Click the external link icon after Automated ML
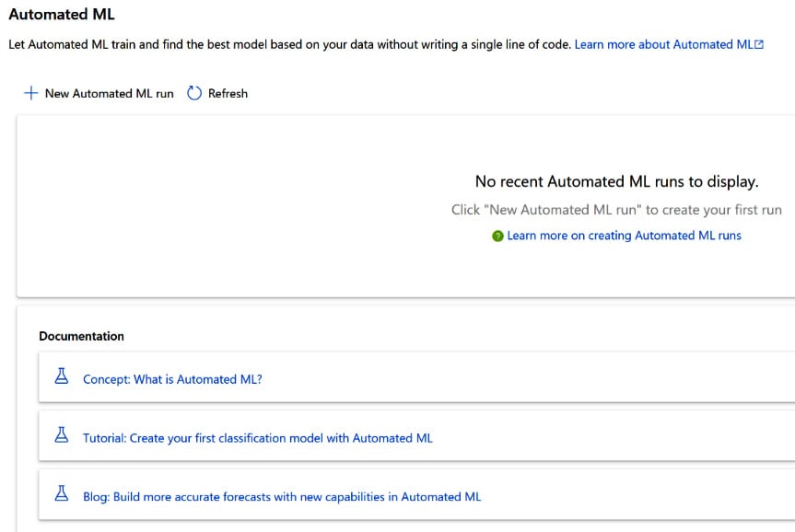Viewport: 795px width, 532px height. point(759,44)
